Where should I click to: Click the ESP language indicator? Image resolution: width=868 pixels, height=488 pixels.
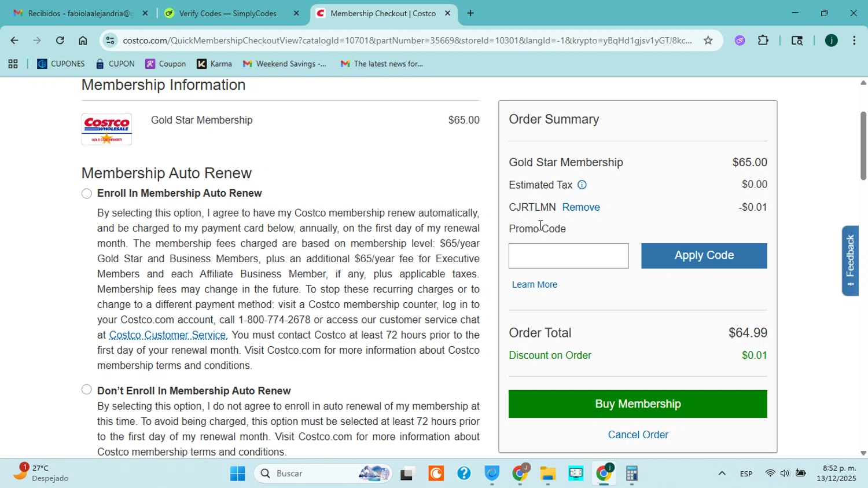[x=746, y=474]
